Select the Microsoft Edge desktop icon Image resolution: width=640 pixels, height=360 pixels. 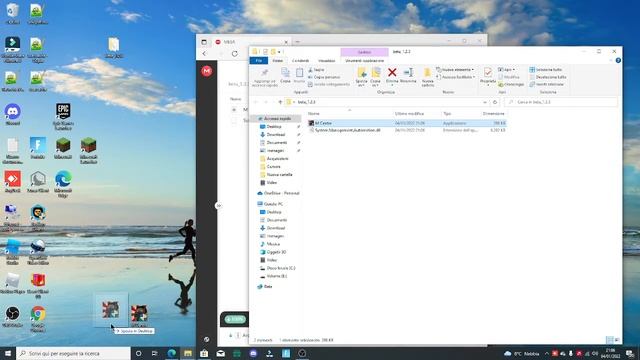coord(63,184)
